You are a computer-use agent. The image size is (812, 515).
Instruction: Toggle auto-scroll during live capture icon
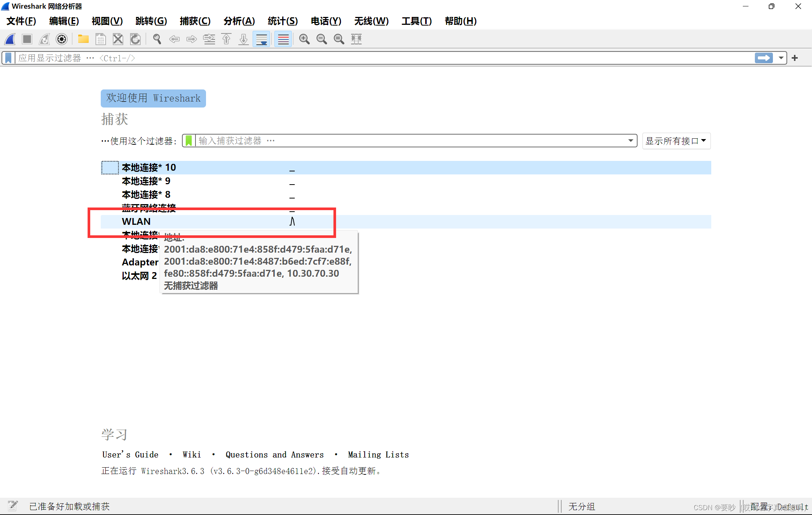[261, 39]
